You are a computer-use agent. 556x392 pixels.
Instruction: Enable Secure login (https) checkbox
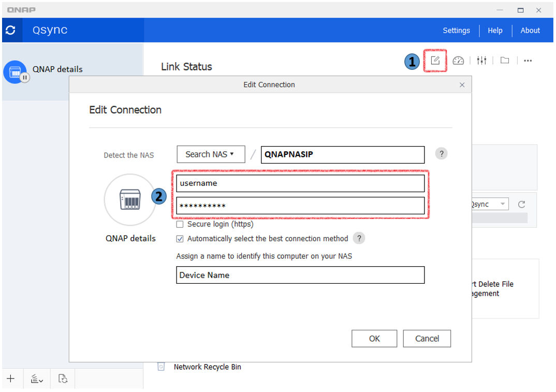coord(180,224)
